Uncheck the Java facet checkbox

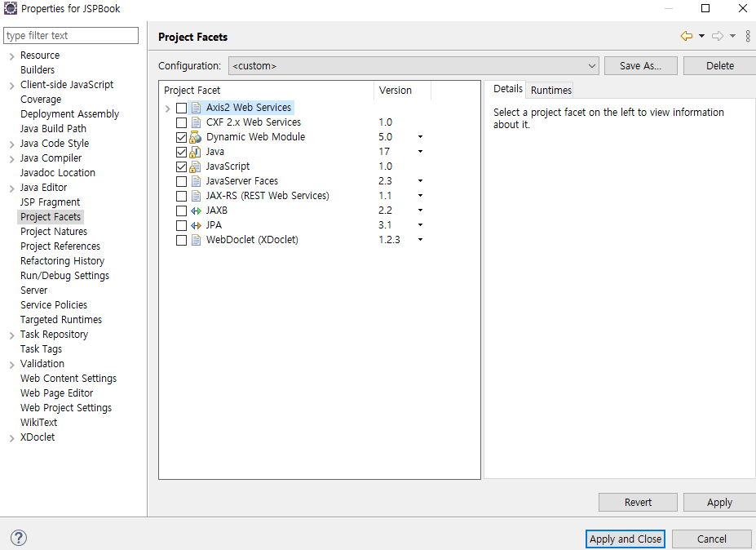[181, 152]
